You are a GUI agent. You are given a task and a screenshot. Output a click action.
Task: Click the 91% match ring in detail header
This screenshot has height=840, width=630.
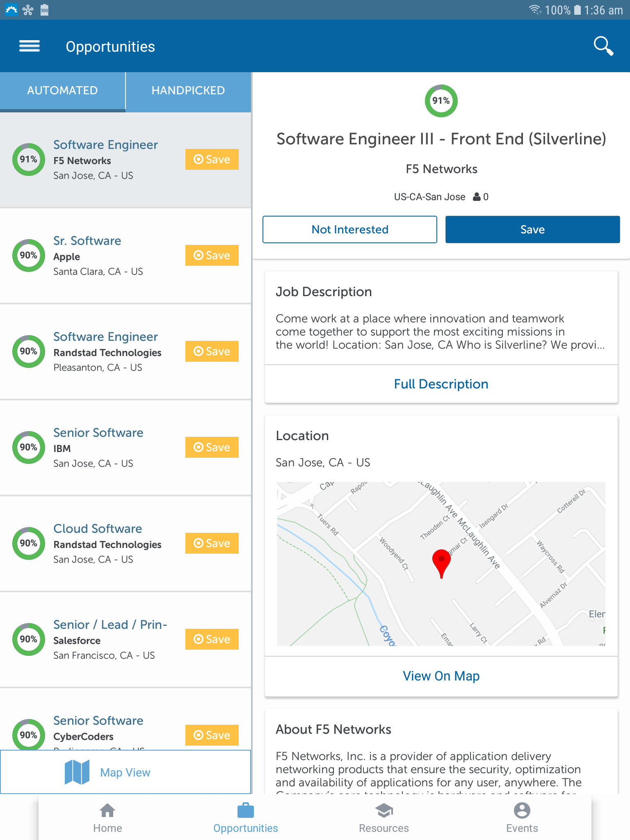[x=441, y=101]
